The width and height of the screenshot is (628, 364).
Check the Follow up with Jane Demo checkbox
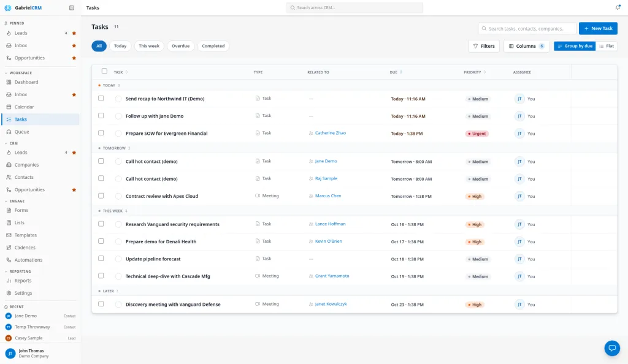tap(101, 116)
